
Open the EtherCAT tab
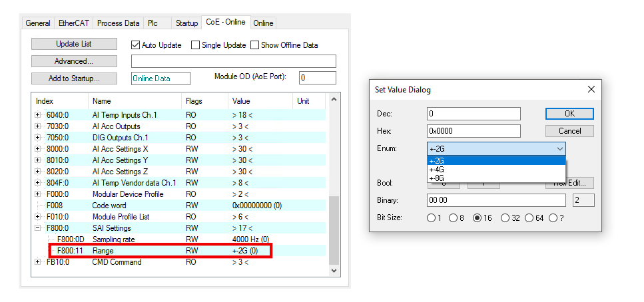74,23
